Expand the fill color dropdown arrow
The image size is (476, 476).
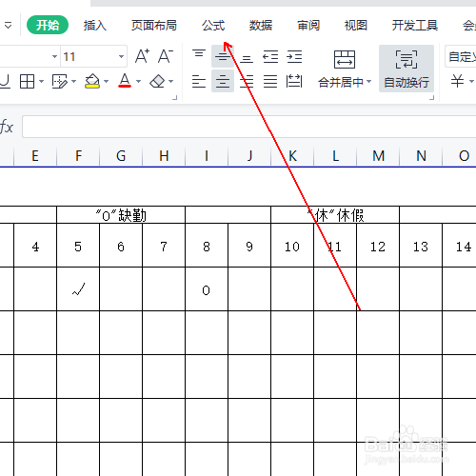107,82
